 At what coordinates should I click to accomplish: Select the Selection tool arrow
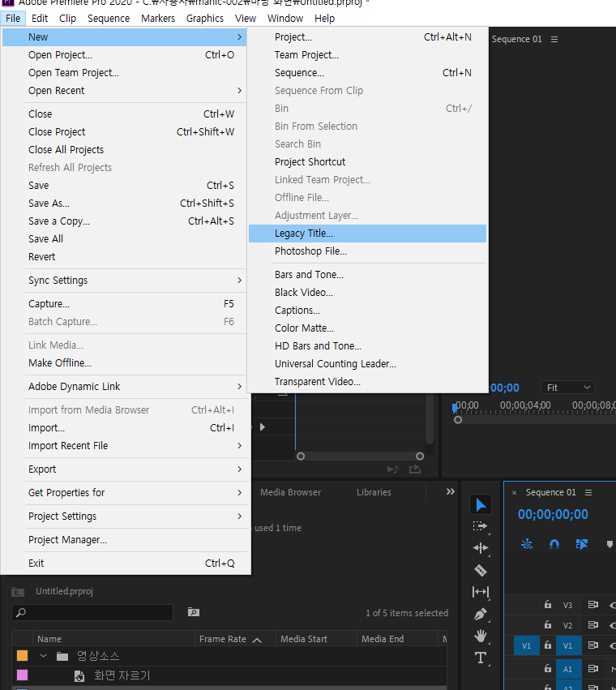pyautogui.click(x=481, y=505)
